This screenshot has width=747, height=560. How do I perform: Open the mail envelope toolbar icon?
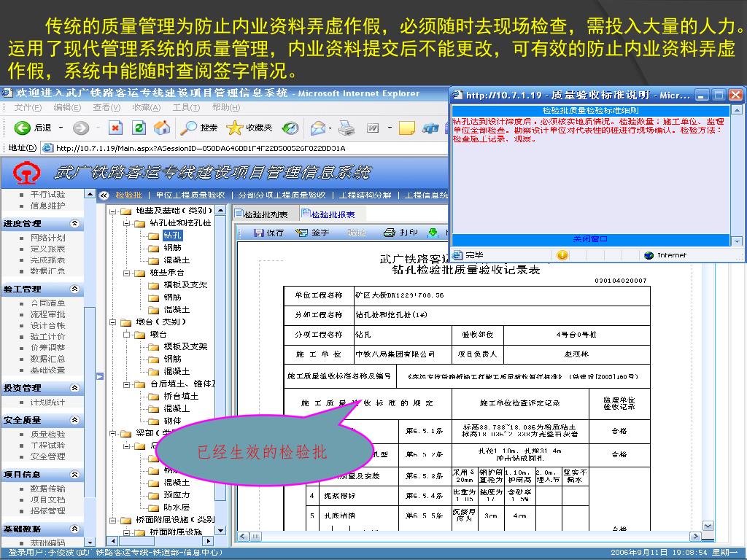tap(318, 128)
